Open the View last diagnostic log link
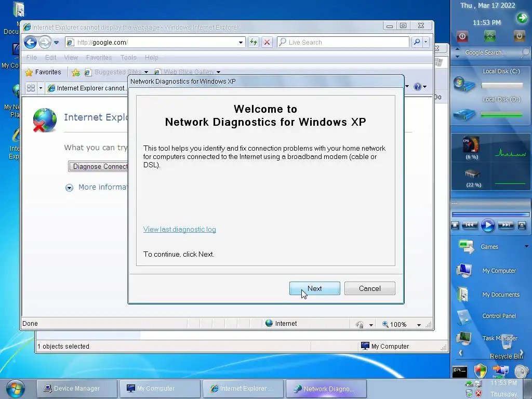This screenshot has height=399, width=532. pos(179,229)
